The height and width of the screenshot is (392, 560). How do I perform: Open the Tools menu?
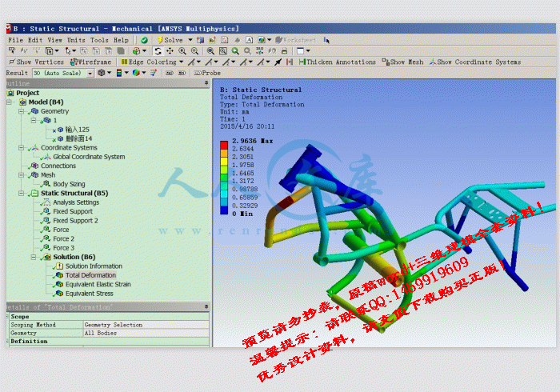coord(99,40)
